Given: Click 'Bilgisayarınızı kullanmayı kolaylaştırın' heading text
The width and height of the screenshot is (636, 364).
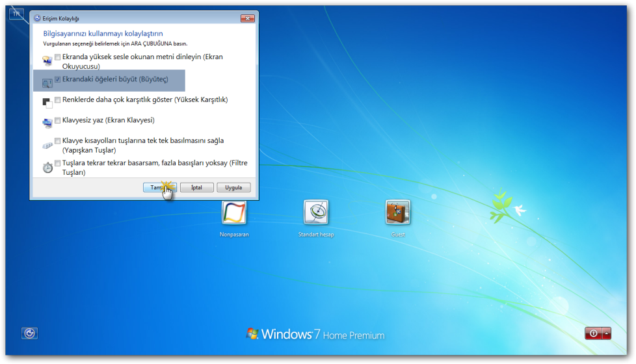Looking at the screenshot, I should click(103, 34).
